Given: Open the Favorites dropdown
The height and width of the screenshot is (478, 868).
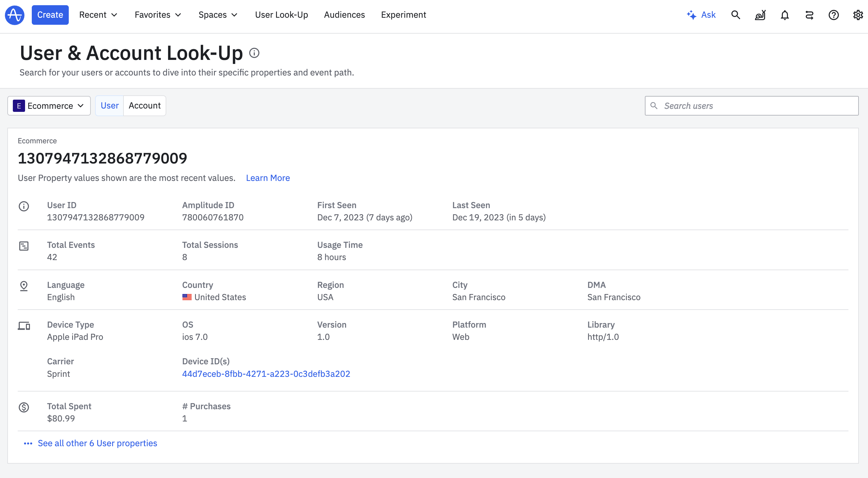Looking at the screenshot, I should 158,15.
